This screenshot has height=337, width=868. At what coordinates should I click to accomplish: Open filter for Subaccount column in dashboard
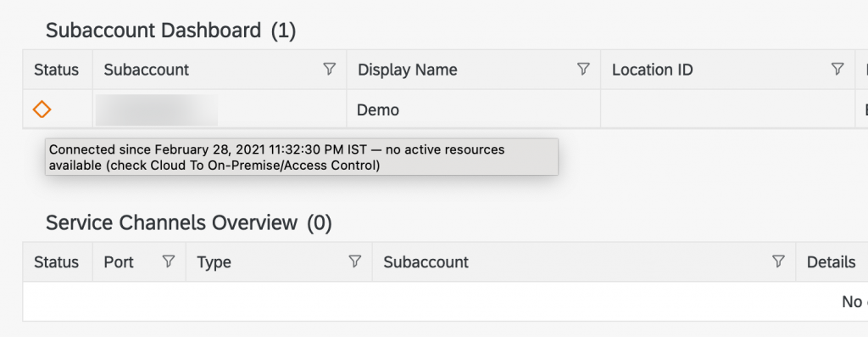330,69
